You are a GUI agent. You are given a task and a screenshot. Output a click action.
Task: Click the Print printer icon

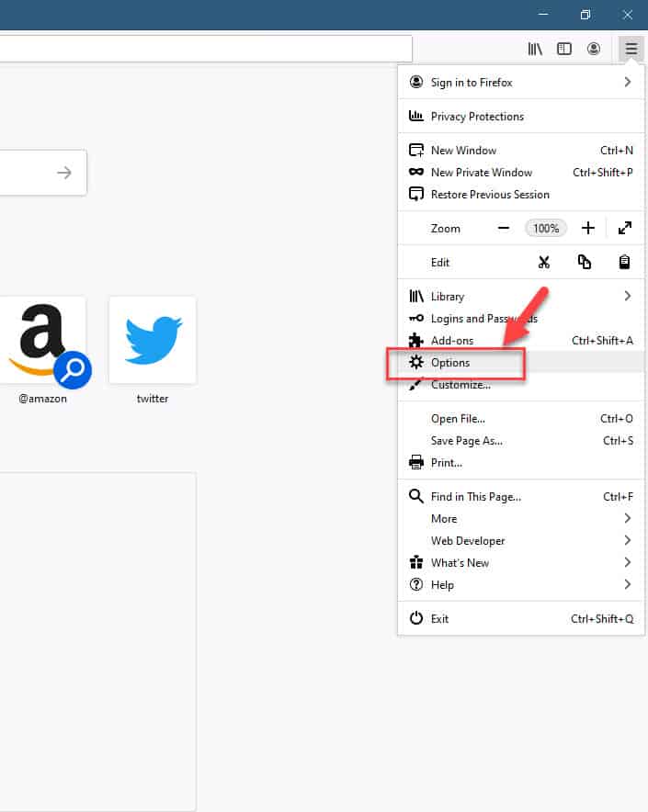[416, 462]
